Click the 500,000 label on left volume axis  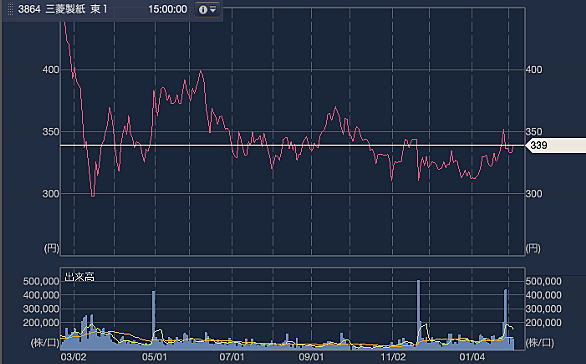click(41, 281)
